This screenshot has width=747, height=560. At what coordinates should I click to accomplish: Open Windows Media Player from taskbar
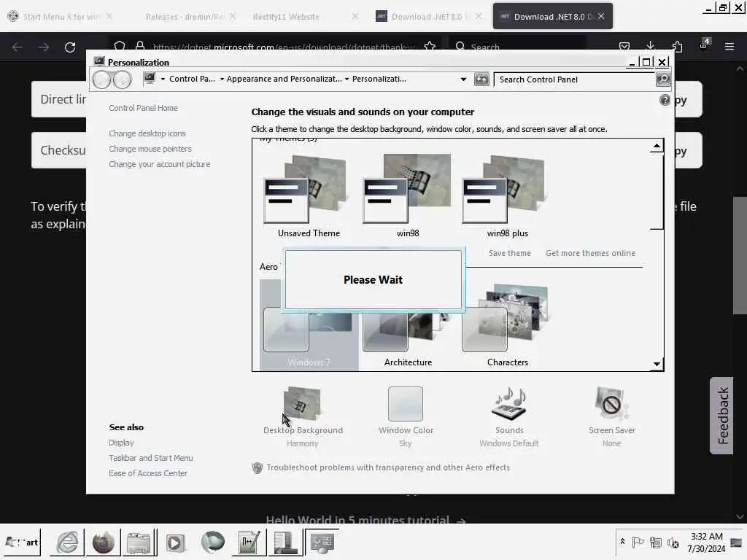[x=174, y=542]
